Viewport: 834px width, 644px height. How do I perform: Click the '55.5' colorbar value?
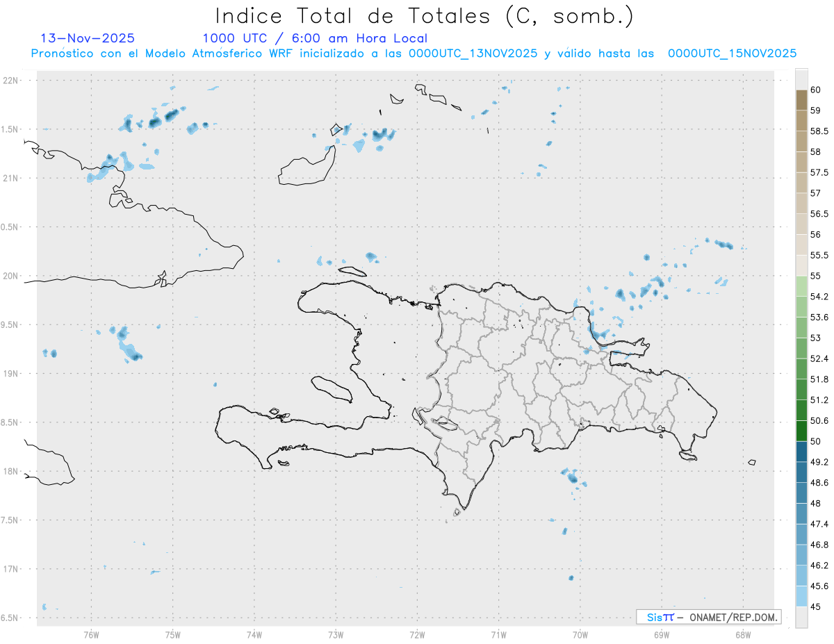[x=819, y=255]
